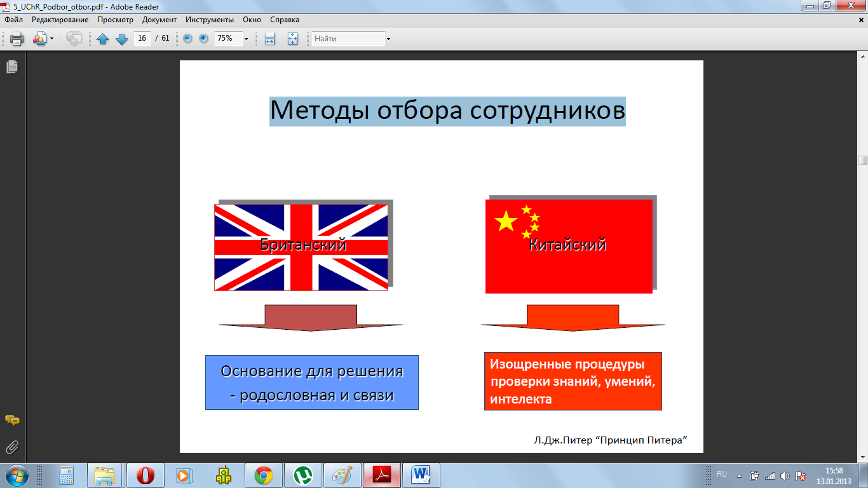Click the Action Center flag tray icon
This screenshot has width=868, height=488.
(801, 476)
